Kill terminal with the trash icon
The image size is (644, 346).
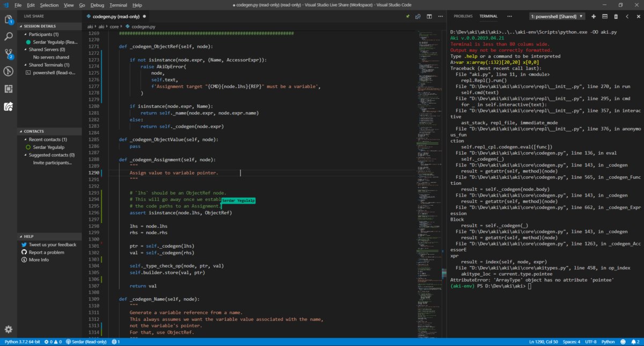point(616,17)
